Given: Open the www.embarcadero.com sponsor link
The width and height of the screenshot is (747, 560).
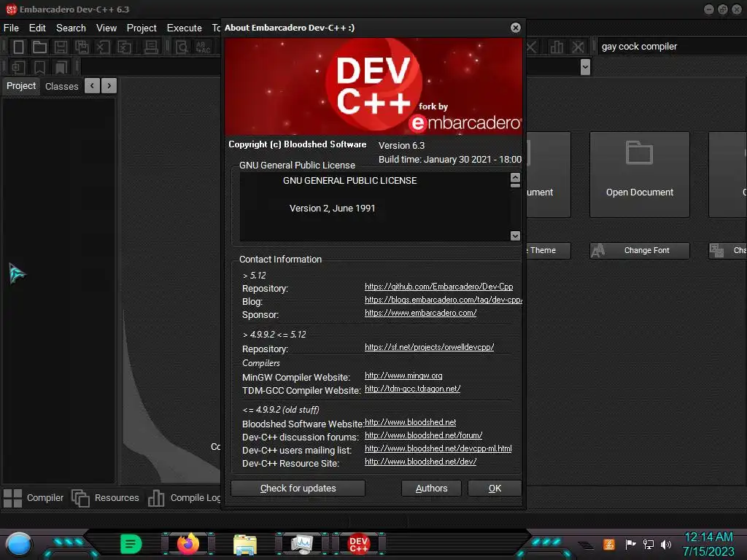Looking at the screenshot, I should [x=421, y=314].
